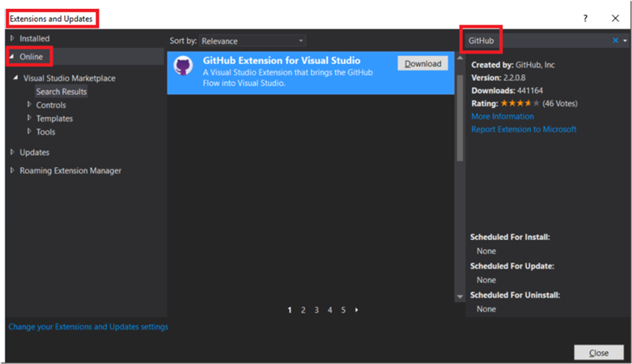This screenshot has width=632, height=364.
Task: Click the scrollbar up arrow in results pane
Action: pos(460,57)
